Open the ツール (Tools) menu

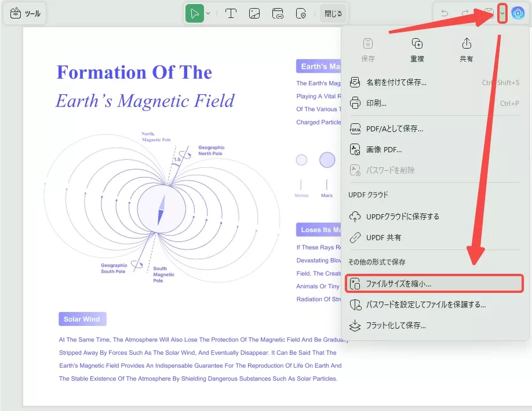click(25, 13)
